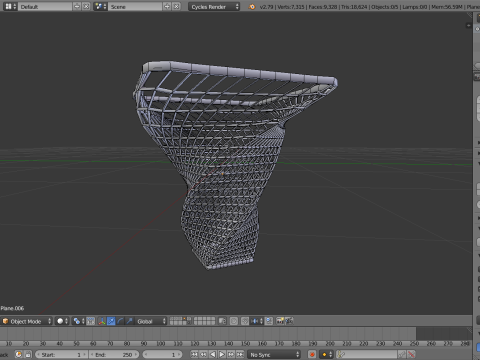The height and width of the screenshot is (360, 480).
Task: Click frame 200 on the timeline ruler
Action: [x=330, y=343]
